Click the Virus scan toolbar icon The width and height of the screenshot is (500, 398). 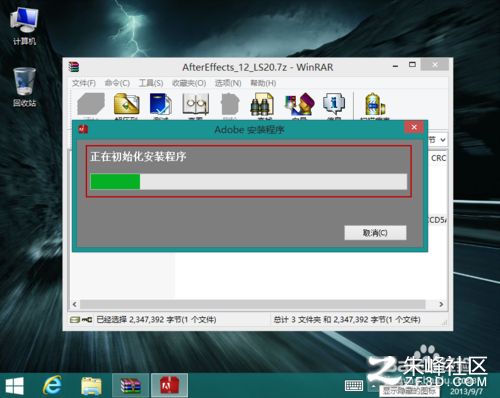[375, 104]
